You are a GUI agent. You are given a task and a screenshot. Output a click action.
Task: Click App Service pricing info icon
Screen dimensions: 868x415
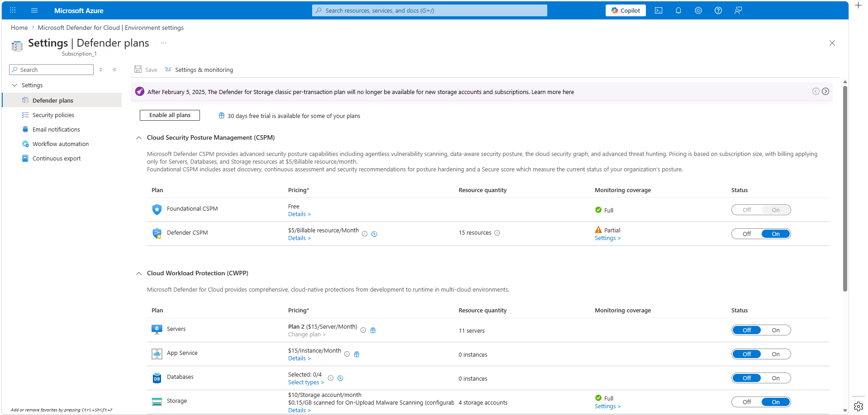coord(347,354)
